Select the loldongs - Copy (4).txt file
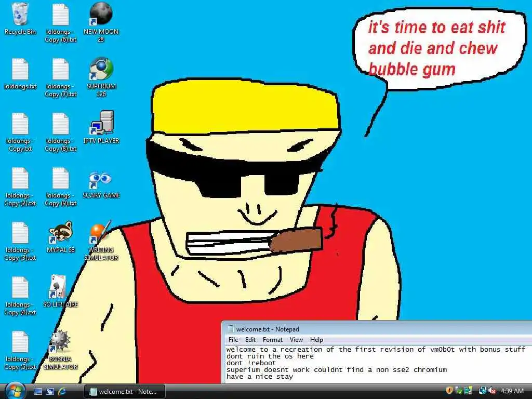 20,296
